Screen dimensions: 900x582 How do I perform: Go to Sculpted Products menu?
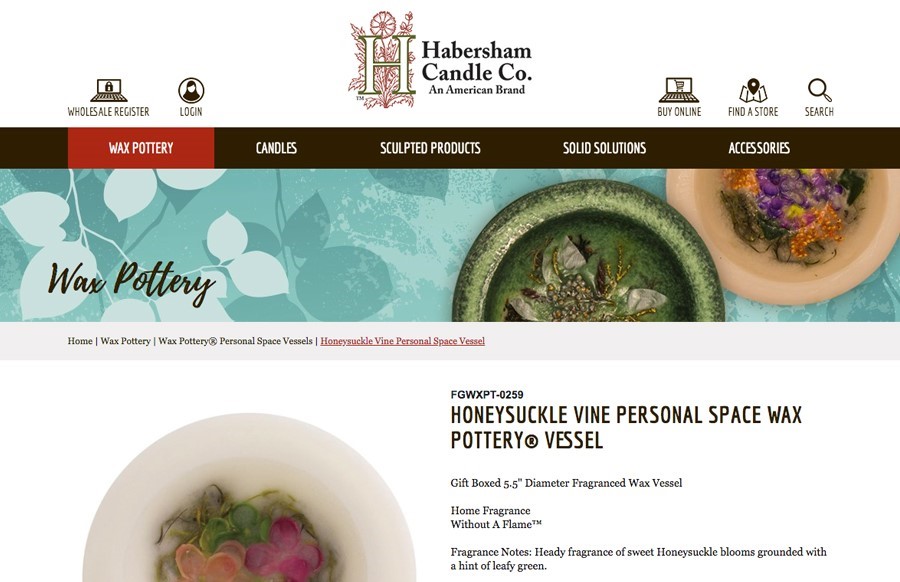430,148
